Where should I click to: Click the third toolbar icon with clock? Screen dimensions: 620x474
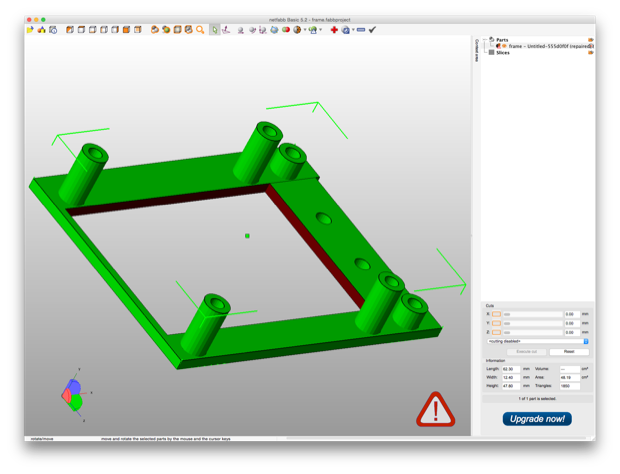[53, 30]
